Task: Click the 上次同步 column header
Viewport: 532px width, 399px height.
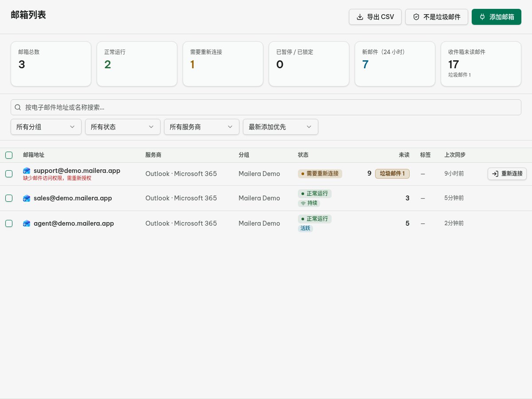Action: (x=455, y=155)
